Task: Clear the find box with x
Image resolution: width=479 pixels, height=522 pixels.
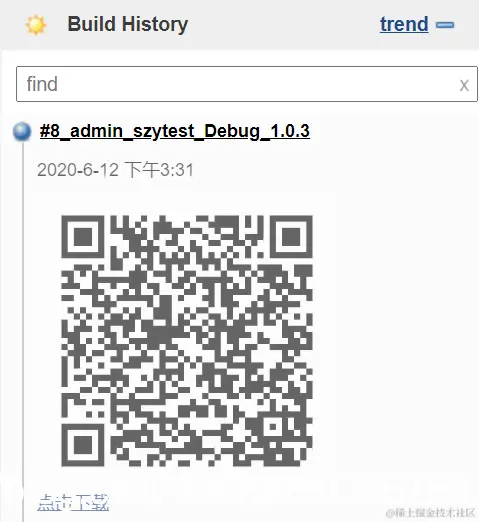Action: 464,85
